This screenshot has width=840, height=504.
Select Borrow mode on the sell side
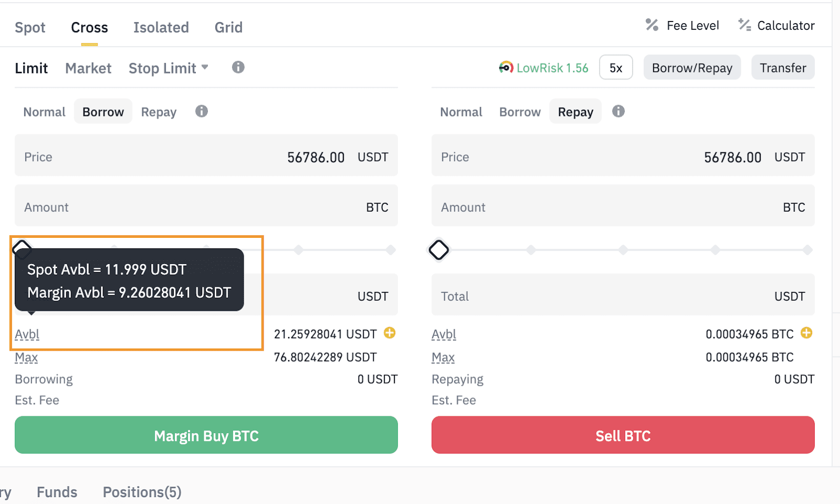(x=520, y=112)
